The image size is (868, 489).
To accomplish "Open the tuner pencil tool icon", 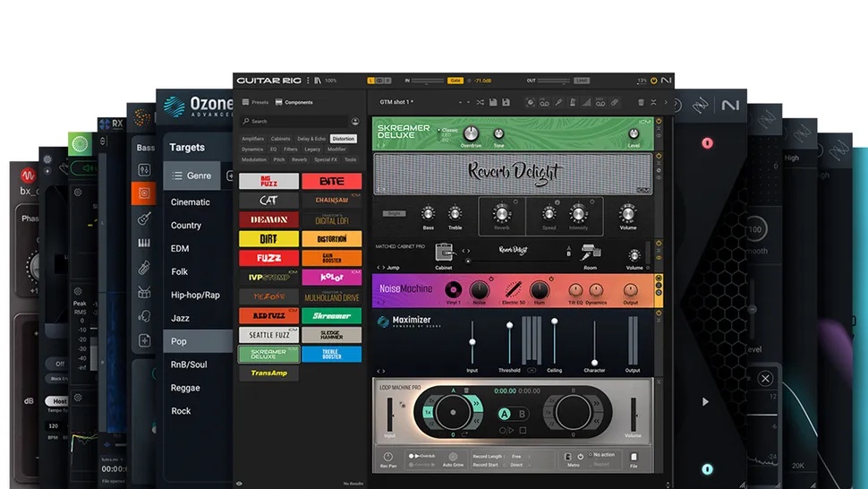I will coord(558,102).
